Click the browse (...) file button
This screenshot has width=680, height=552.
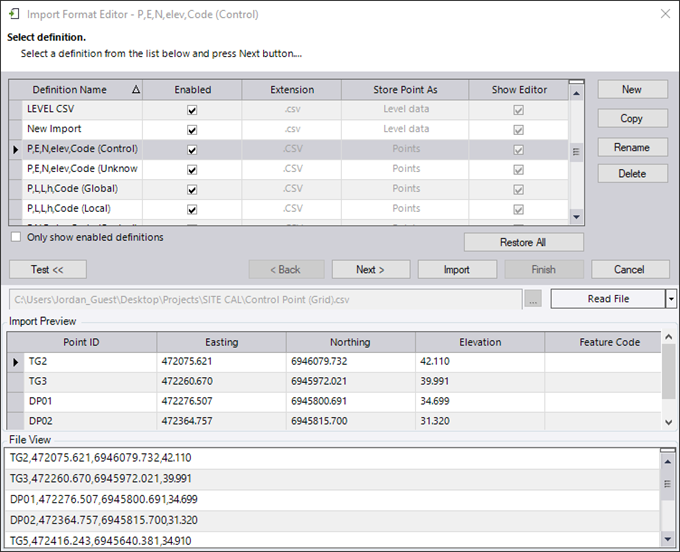tap(533, 299)
